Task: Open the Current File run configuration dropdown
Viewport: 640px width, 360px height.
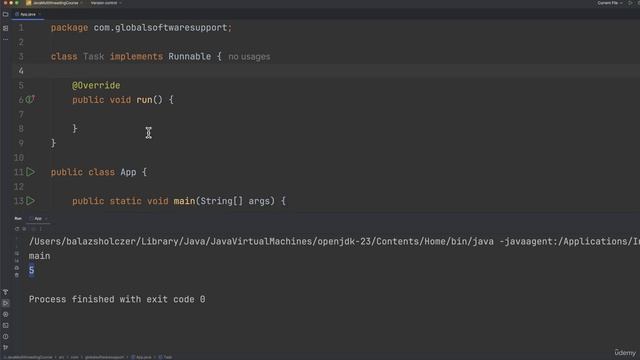Action: (x=610, y=3)
